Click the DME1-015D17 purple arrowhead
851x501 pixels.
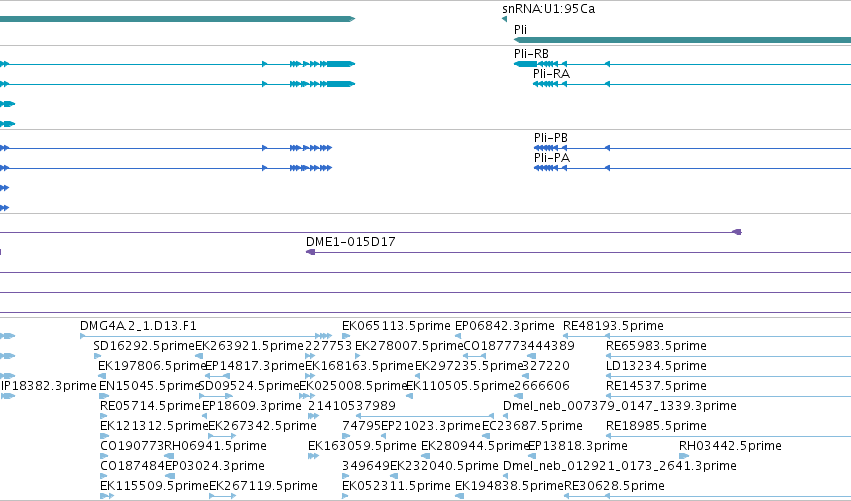(x=310, y=252)
